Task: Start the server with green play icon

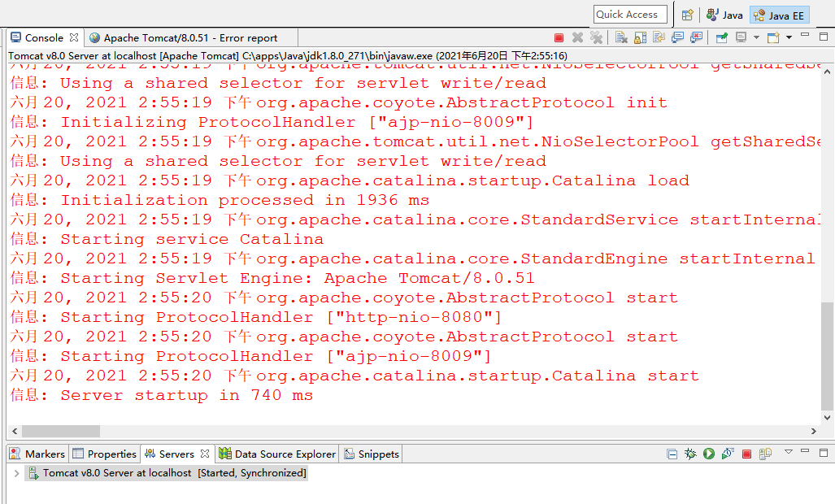Action: pyautogui.click(x=709, y=454)
